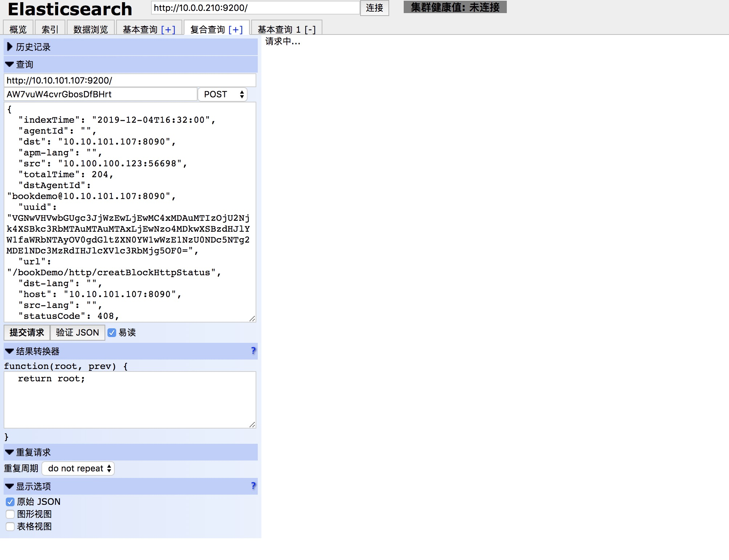Image resolution: width=729 pixels, height=560 pixels.
Task: Click the function(root, prev) { text
Action: point(66,366)
